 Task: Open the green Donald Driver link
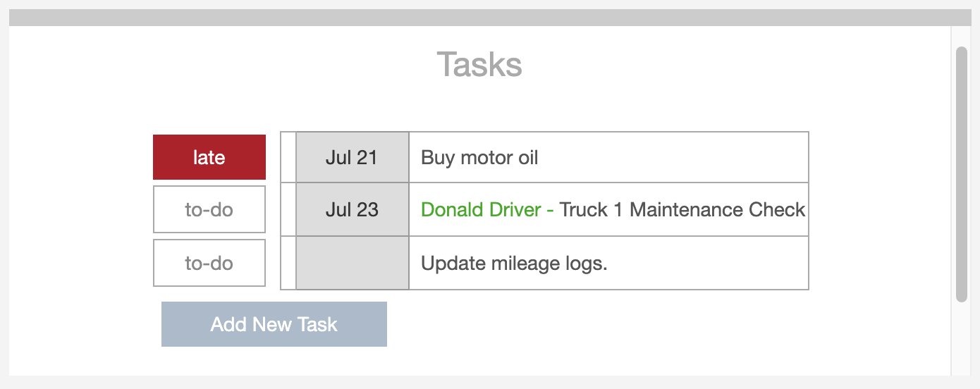(x=481, y=210)
